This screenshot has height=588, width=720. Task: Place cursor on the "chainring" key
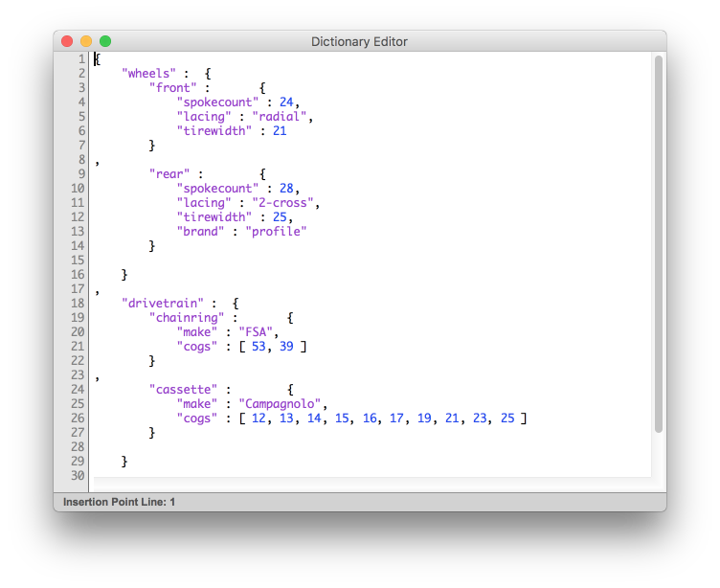point(187,317)
